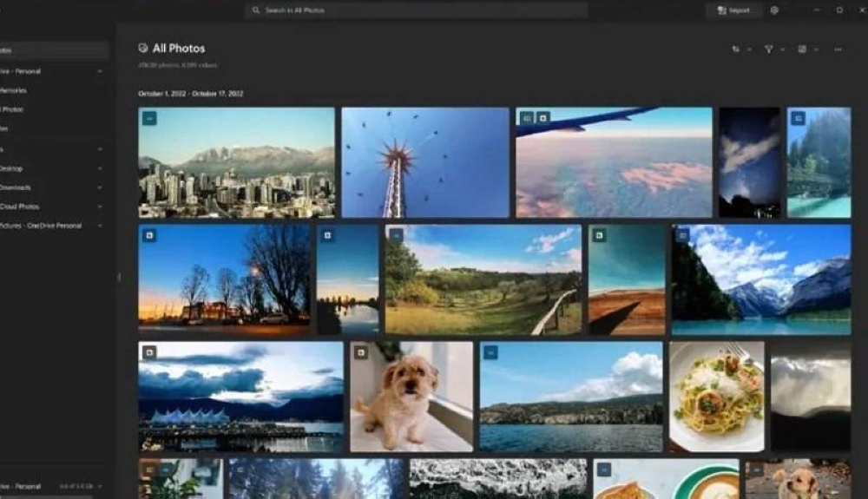Image resolution: width=868 pixels, height=499 pixels.
Task: Click inside the Search in All Photos field
Action: coord(417,10)
